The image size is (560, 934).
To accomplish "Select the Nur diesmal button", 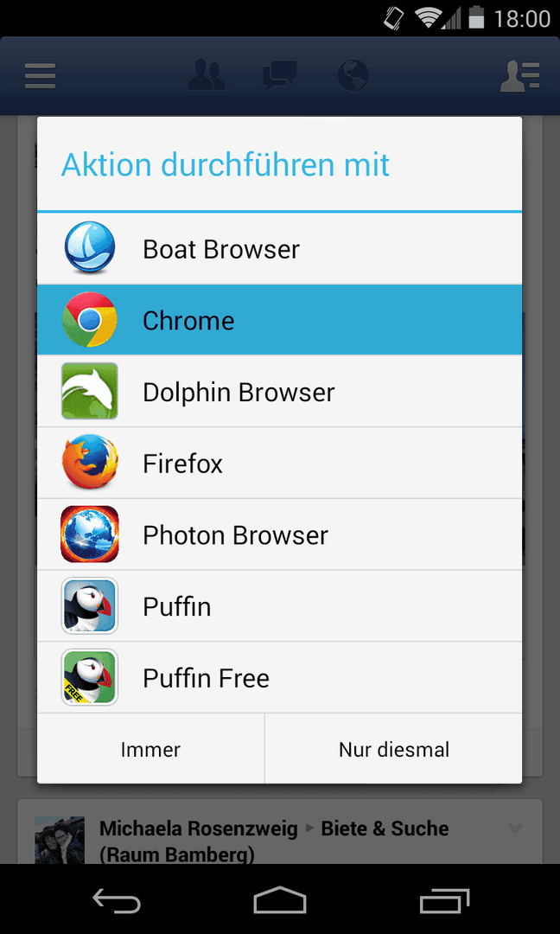I will pyautogui.click(x=394, y=749).
